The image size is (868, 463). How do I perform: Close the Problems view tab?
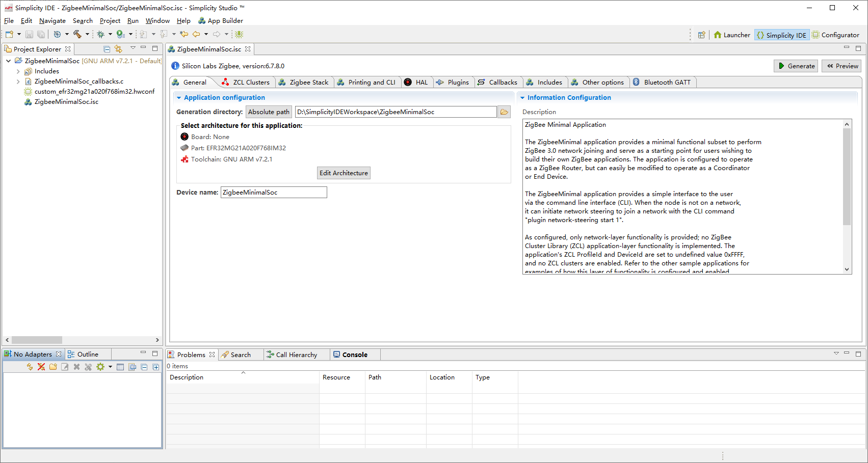pos(212,355)
